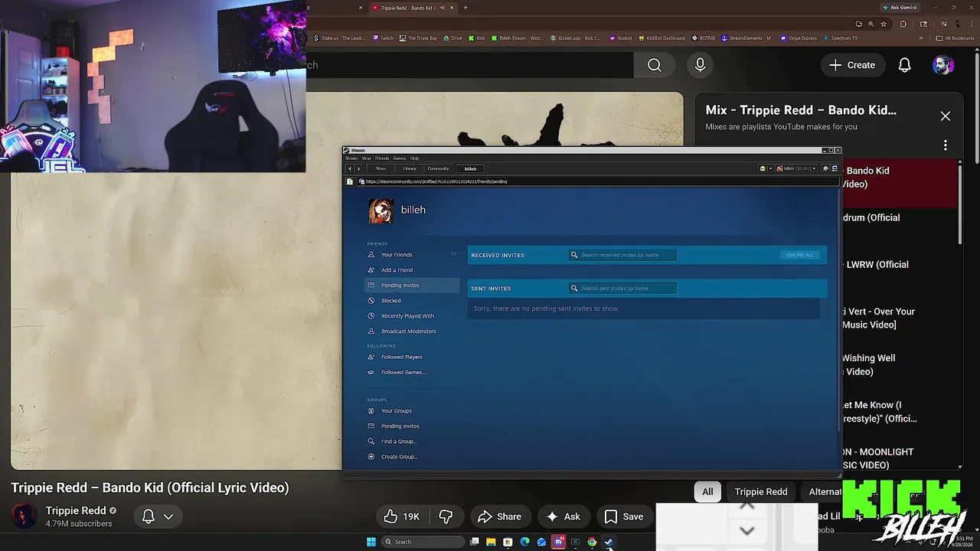Open the Help menu in Steam
Screen dimensions: 980x551
[x=415, y=158]
